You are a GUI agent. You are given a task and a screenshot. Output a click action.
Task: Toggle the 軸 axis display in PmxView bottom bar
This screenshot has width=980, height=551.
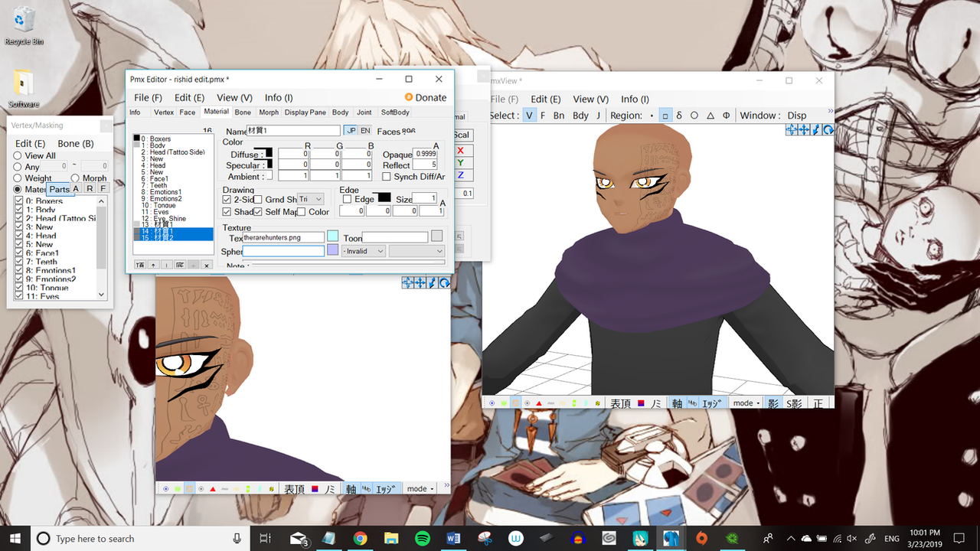coord(677,403)
